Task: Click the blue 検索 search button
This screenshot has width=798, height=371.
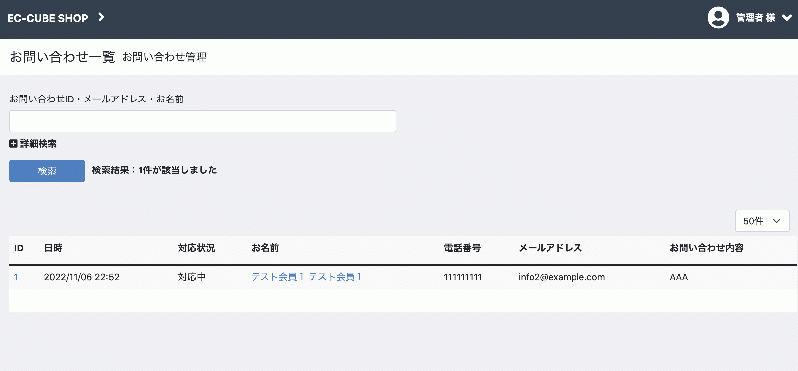Action: (47, 171)
